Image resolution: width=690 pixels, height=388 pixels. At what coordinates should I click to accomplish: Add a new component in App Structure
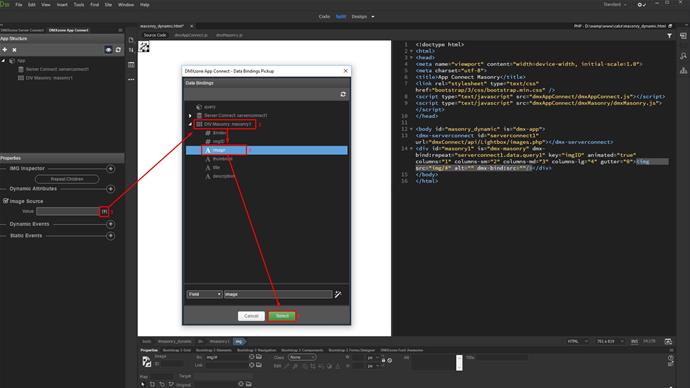click(x=4, y=50)
